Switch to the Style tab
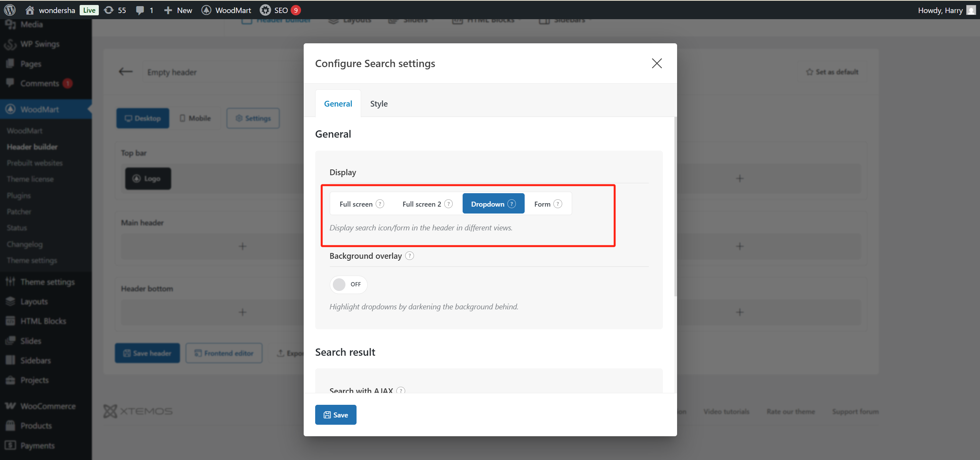This screenshot has width=980, height=460. [x=379, y=103]
